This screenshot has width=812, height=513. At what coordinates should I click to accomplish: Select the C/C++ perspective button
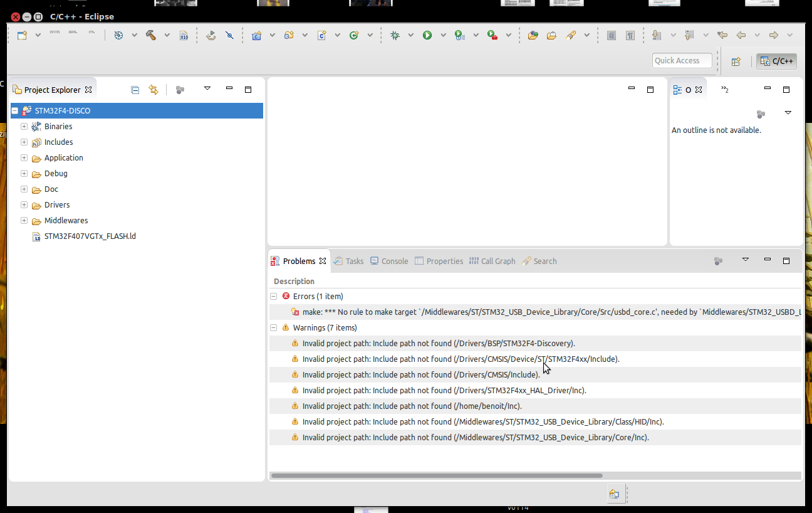776,61
